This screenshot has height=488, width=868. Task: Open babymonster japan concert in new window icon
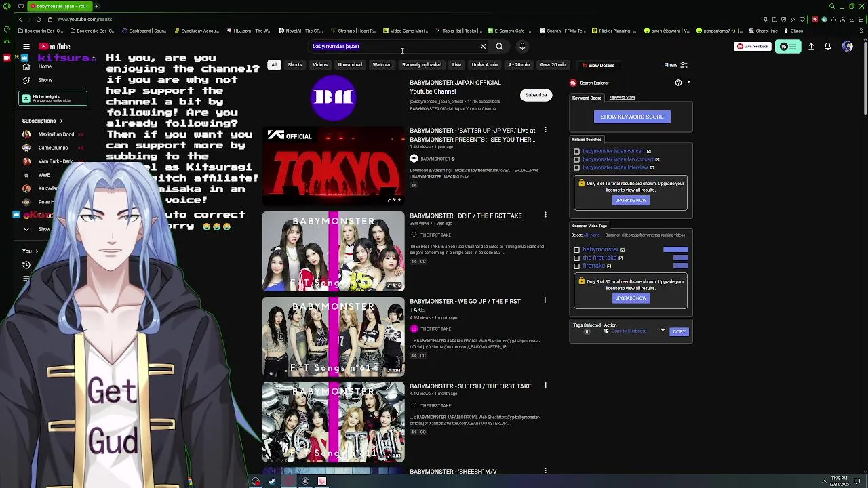tap(649, 151)
